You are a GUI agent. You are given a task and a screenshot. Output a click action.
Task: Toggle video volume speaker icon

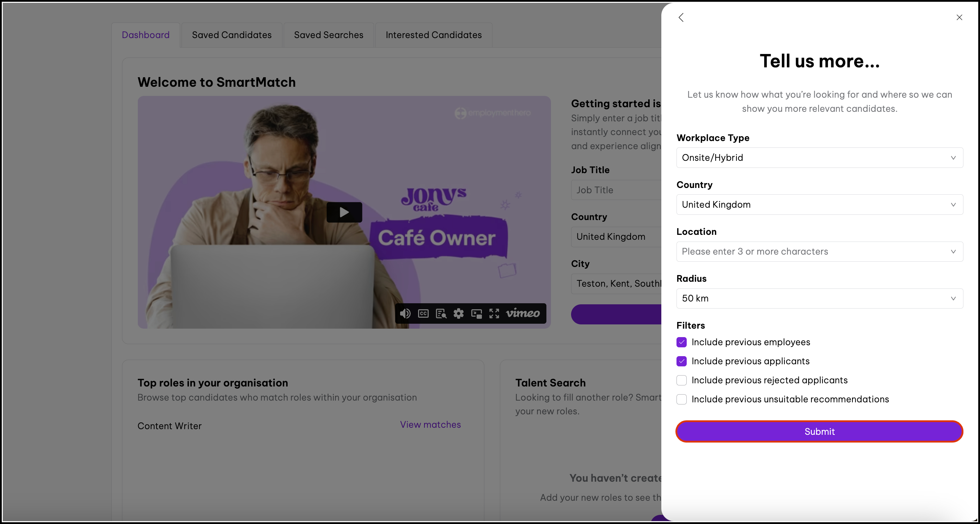pyautogui.click(x=405, y=313)
